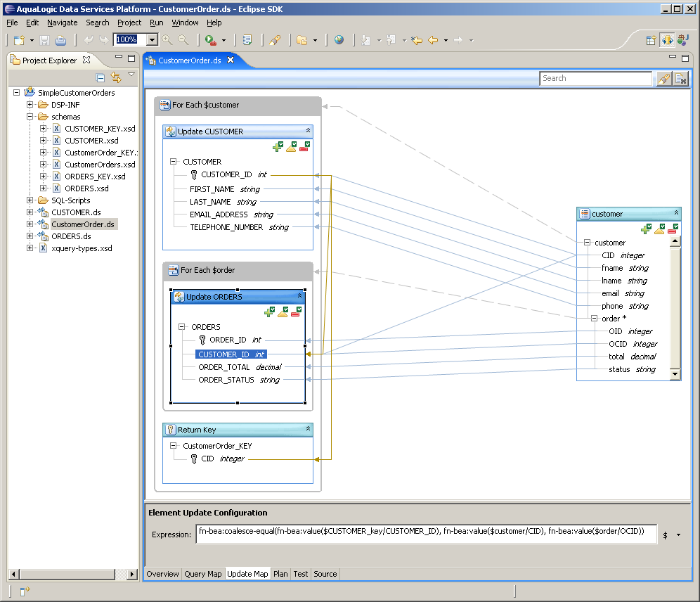Image resolution: width=700 pixels, height=602 pixels.
Task: Click the New wizard toolbar icon
Action: (19, 40)
